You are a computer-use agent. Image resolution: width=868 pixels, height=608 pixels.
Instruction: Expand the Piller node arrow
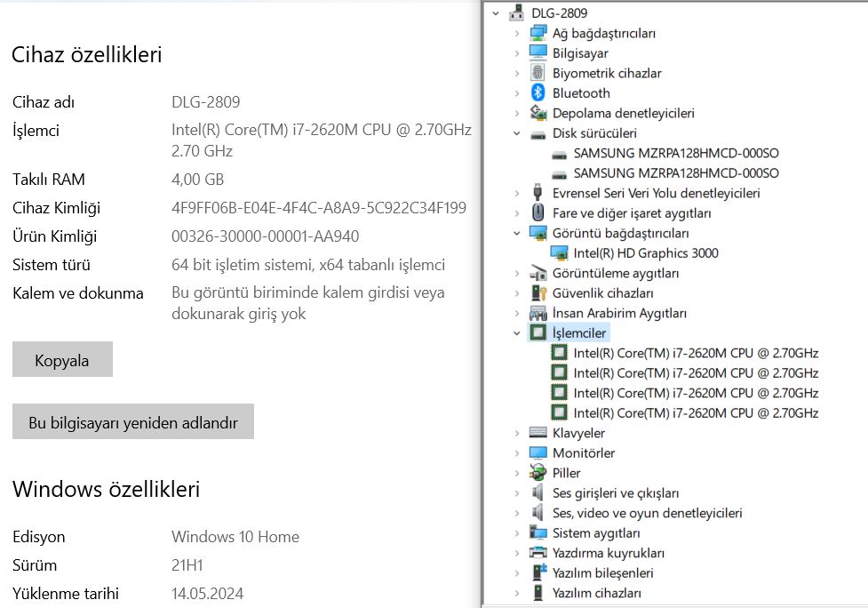pos(517,473)
